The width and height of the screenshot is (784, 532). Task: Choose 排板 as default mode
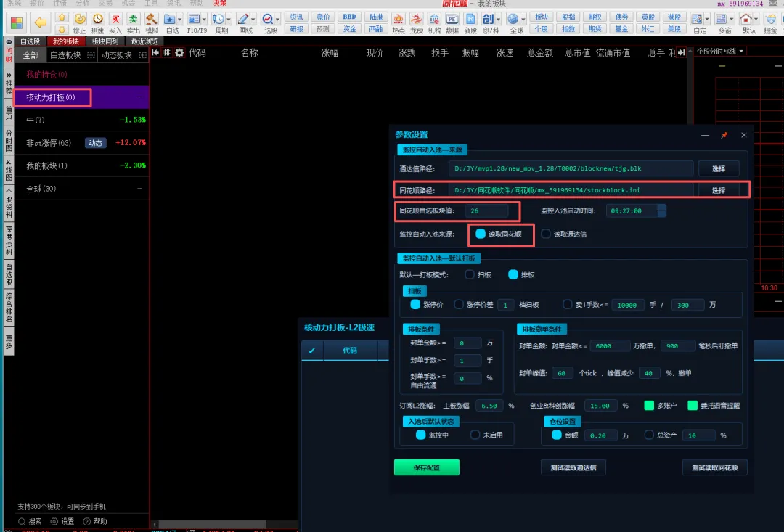coord(513,274)
